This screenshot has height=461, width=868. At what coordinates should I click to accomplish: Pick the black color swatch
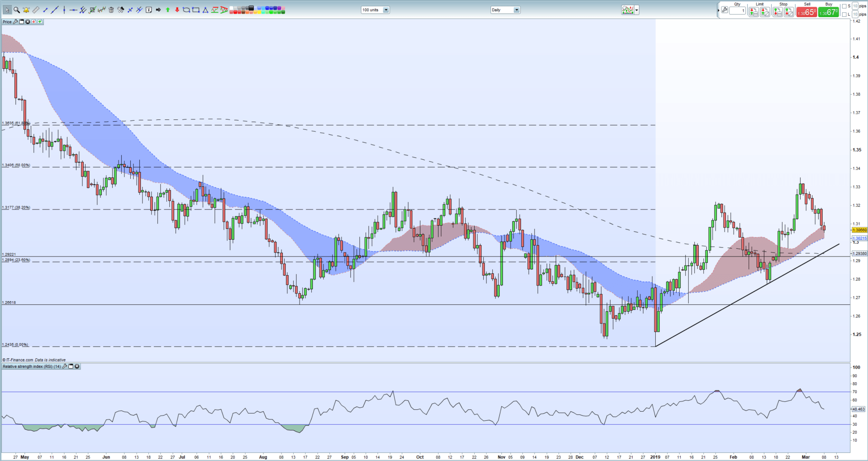click(x=251, y=8)
